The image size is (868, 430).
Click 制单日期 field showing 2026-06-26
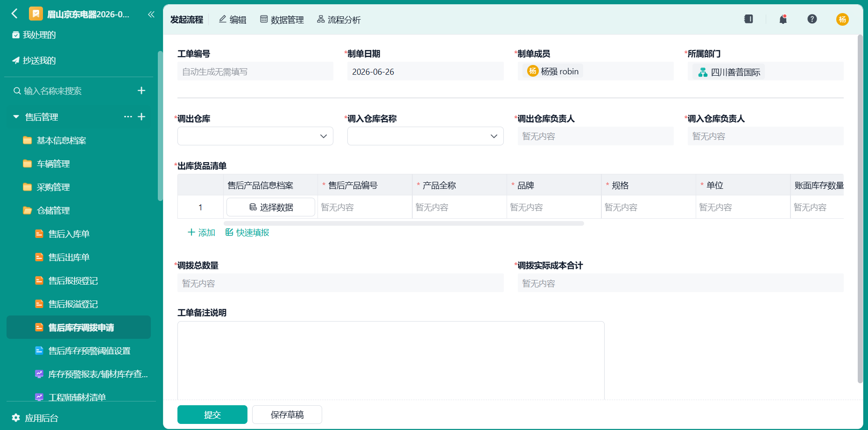(425, 72)
